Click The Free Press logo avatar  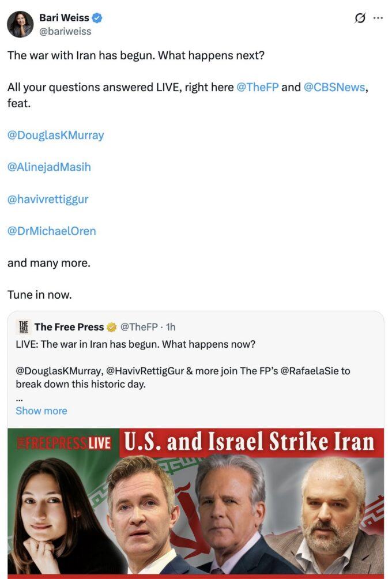click(23, 327)
